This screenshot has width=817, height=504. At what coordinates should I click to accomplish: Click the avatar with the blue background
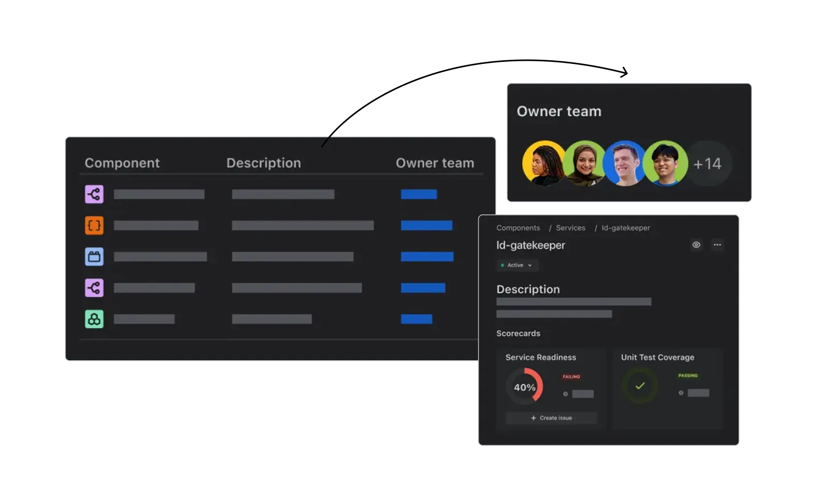[625, 163]
